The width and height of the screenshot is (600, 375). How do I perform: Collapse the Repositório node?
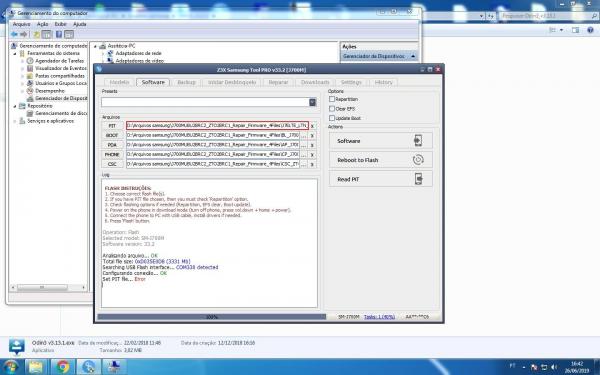coord(15,106)
